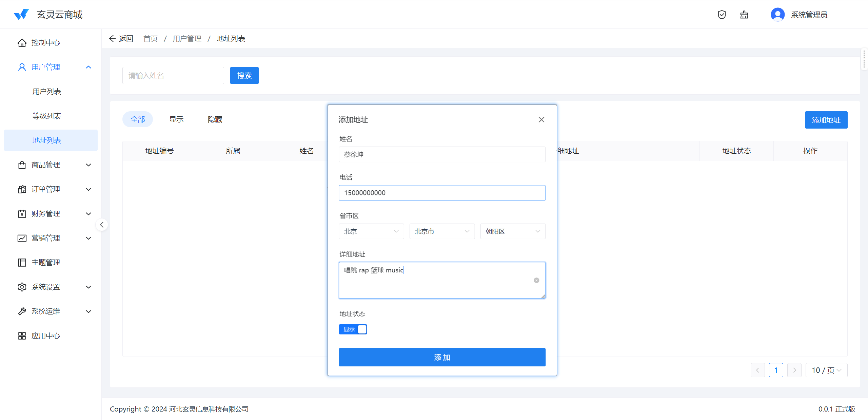Click the robot icon in top bar
This screenshot has height=420, width=868.
[x=744, y=15]
